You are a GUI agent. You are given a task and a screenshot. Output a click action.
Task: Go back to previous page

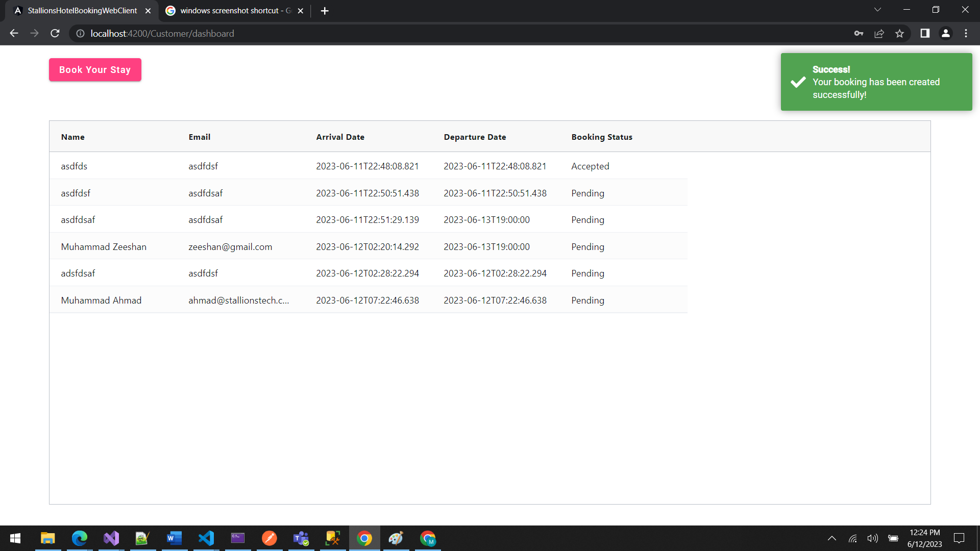point(14,33)
